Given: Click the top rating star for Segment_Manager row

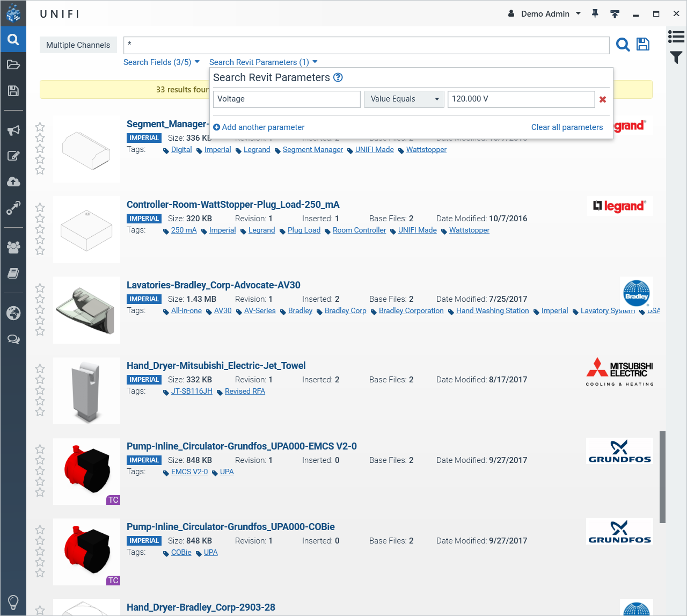Looking at the screenshot, I should [x=40, y=127].
